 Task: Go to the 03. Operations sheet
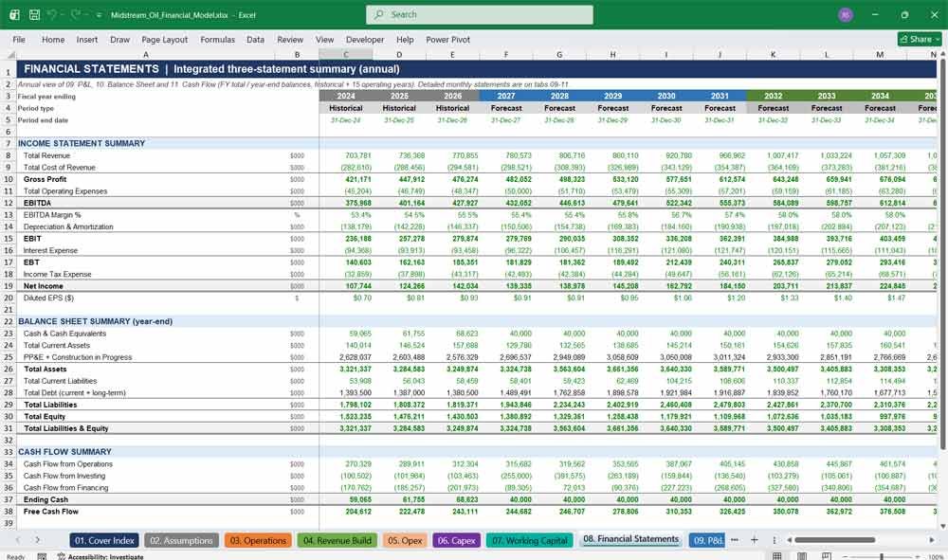(258, 540)
